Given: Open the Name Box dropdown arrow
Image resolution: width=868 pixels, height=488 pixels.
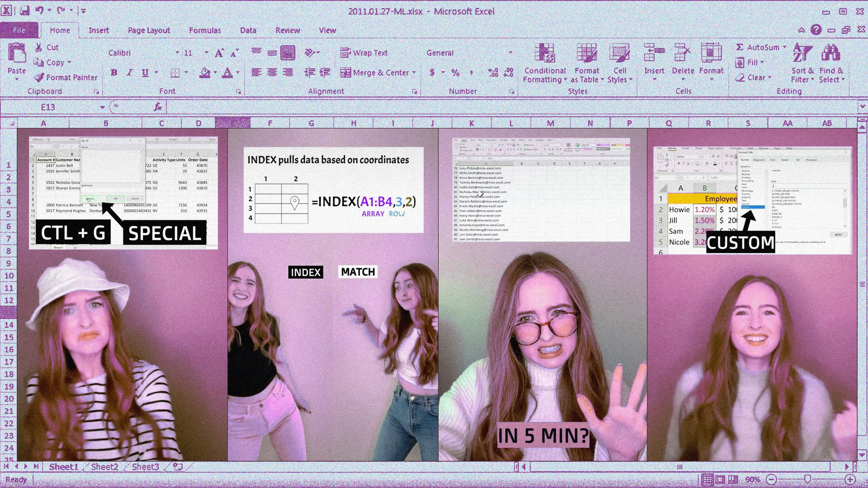Looking at the screenshot, I should 102,107.
